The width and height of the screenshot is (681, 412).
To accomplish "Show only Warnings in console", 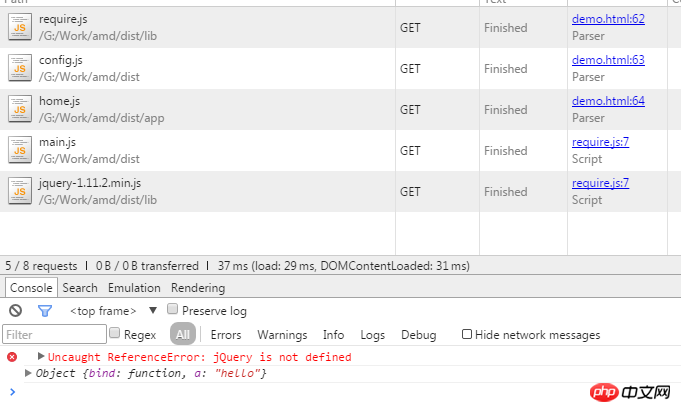I will 282,335.
